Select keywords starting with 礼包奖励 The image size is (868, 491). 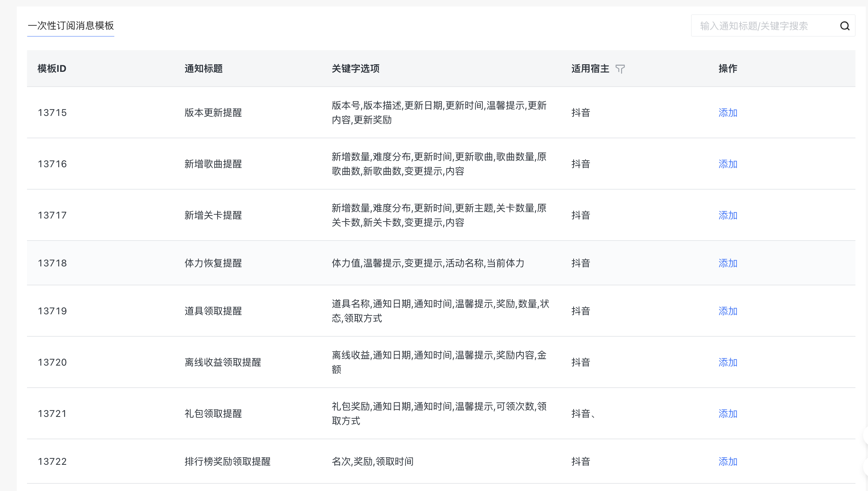pos(439,413)
